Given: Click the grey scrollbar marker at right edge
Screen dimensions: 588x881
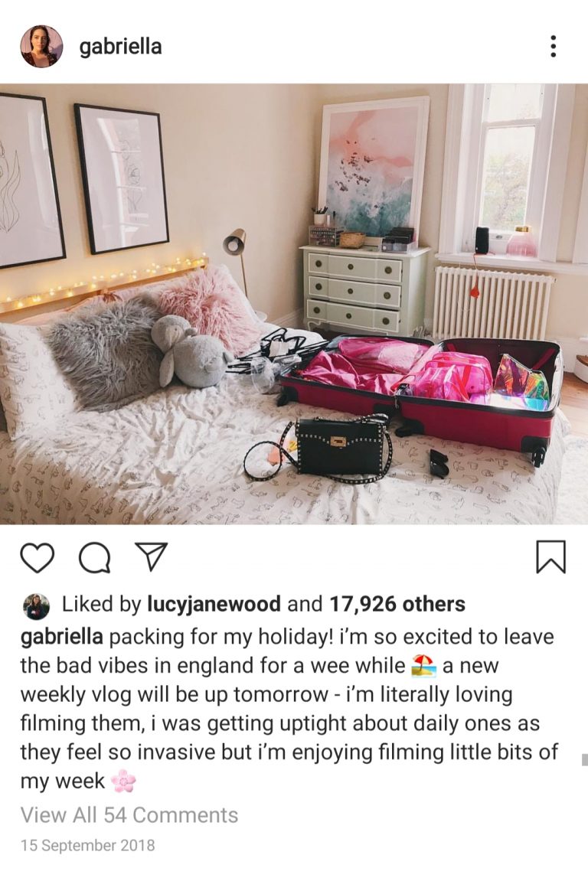Looking at the screenshot, I should click(x=584, y=759).
